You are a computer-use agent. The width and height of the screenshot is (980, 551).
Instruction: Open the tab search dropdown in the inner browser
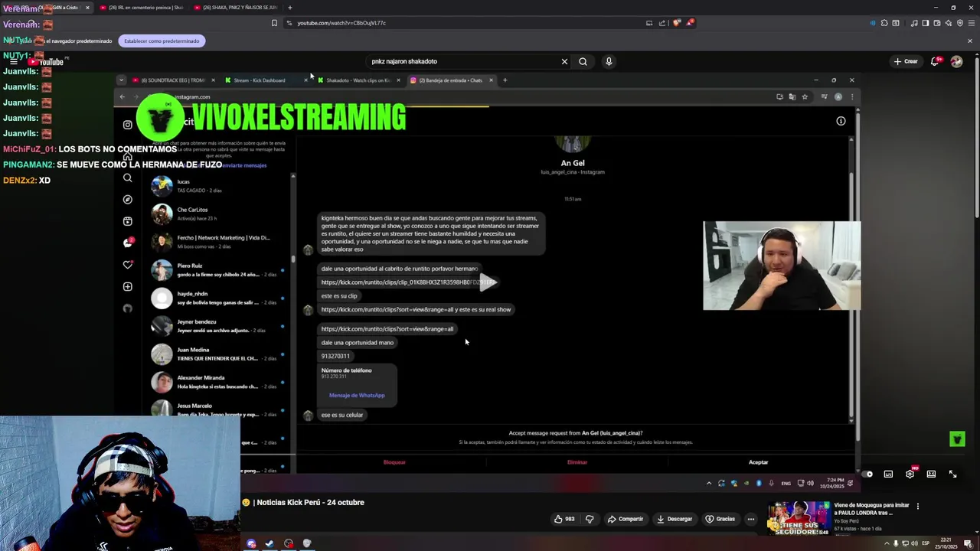121,80
